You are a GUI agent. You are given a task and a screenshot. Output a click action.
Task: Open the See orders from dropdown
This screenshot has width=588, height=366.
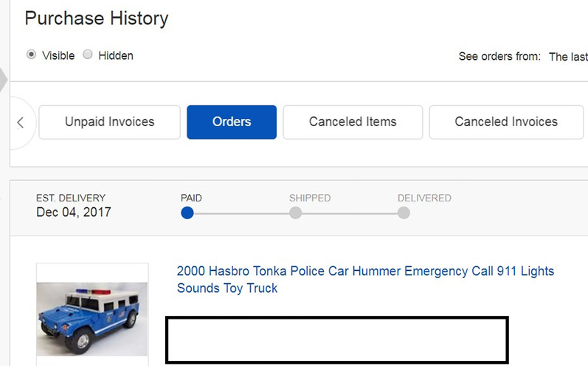click(568, 57)
